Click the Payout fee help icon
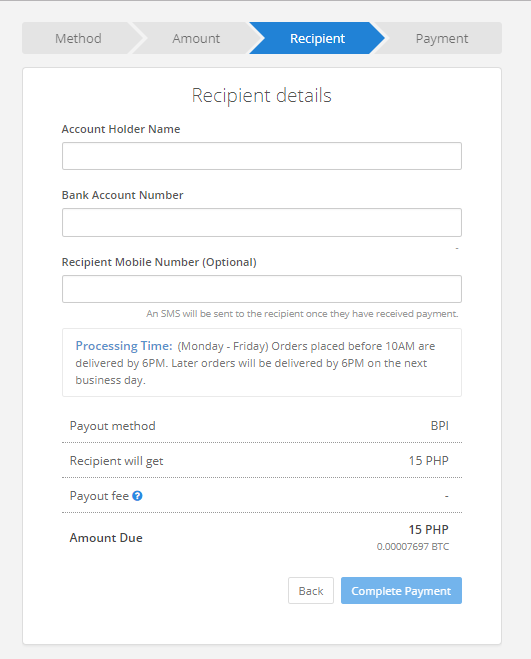Screen dimensions: 531x659 (137, 496)
